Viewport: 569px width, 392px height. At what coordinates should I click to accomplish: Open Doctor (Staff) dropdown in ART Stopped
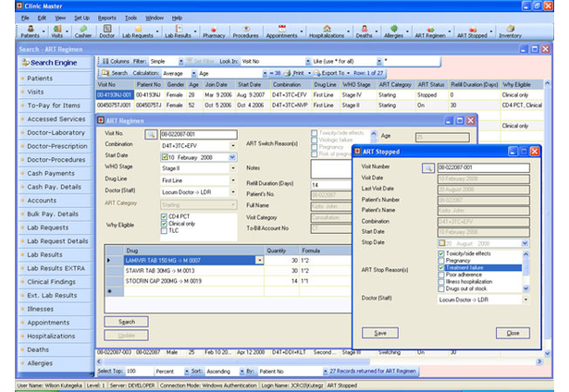526,300
